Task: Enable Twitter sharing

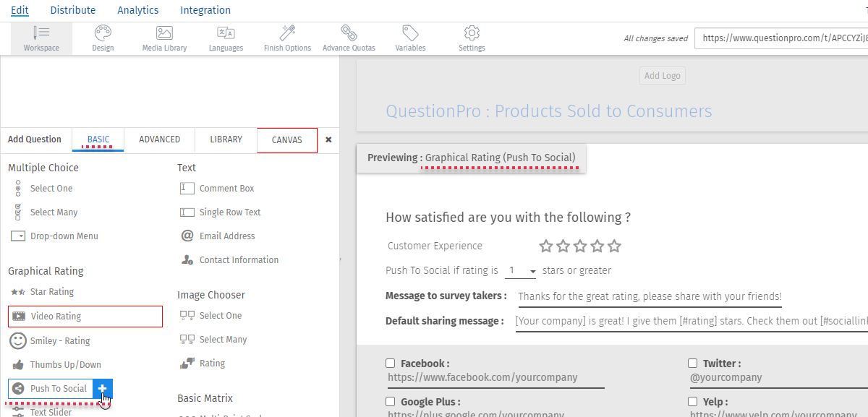Action: click(692, 363)
